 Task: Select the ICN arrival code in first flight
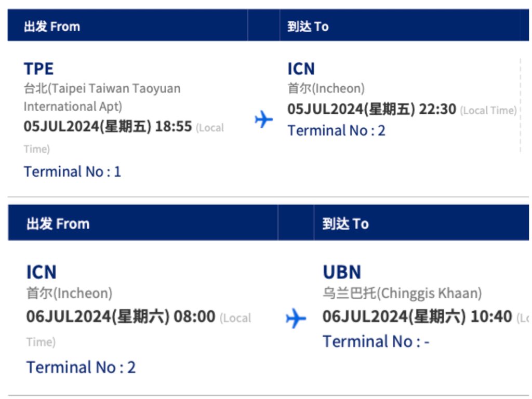[301, 69]
